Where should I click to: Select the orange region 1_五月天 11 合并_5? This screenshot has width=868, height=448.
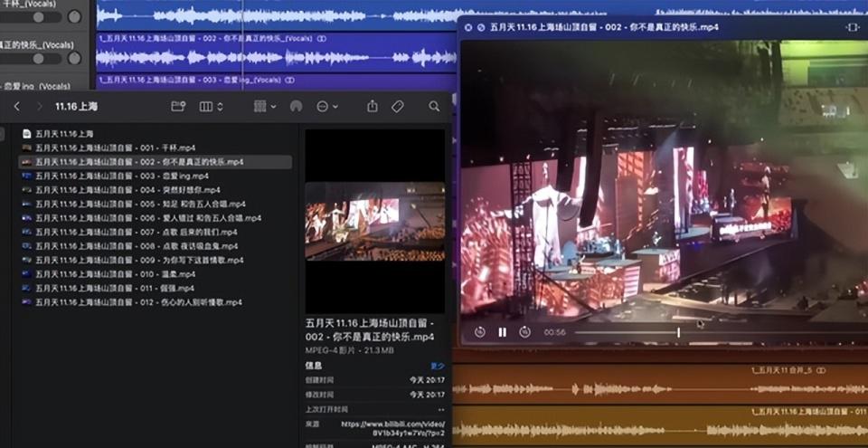click(660, 383)
